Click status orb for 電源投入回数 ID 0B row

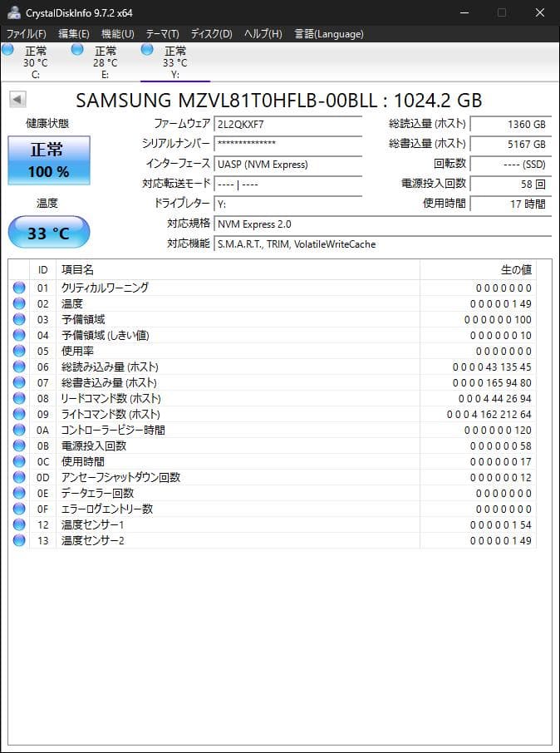coord(19,445)
